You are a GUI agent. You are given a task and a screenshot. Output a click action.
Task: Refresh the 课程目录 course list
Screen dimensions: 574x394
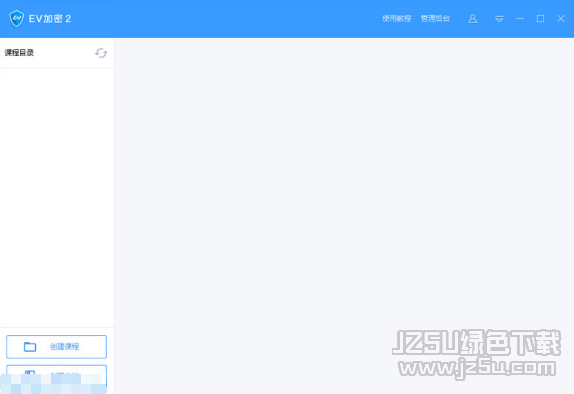click(101, 53)
